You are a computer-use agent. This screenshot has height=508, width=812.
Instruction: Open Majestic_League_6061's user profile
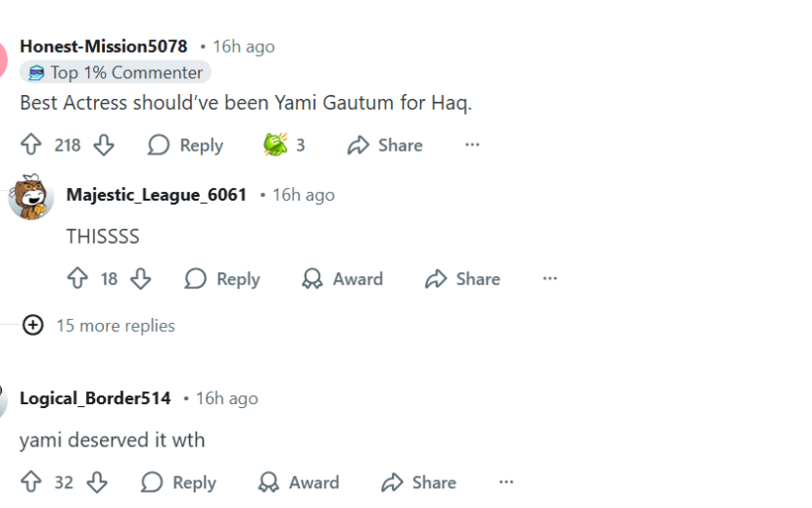(x=157, y=195)
